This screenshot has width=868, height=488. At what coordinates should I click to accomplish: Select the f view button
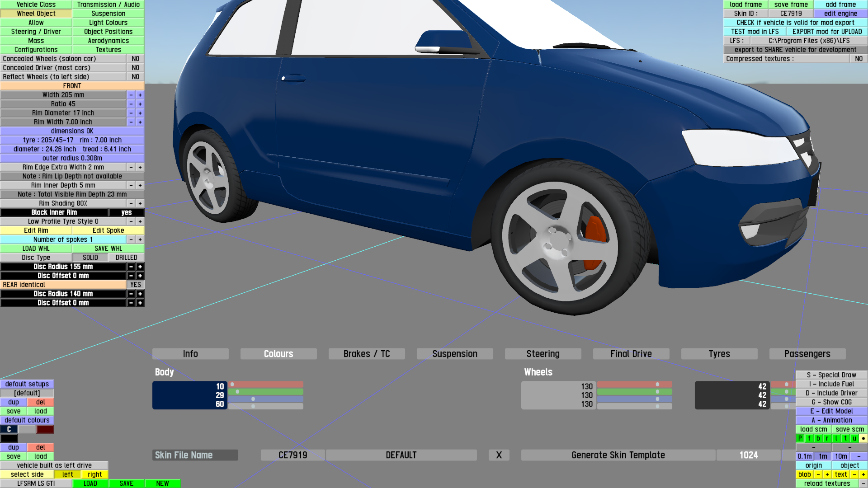(x=809, y=438)
